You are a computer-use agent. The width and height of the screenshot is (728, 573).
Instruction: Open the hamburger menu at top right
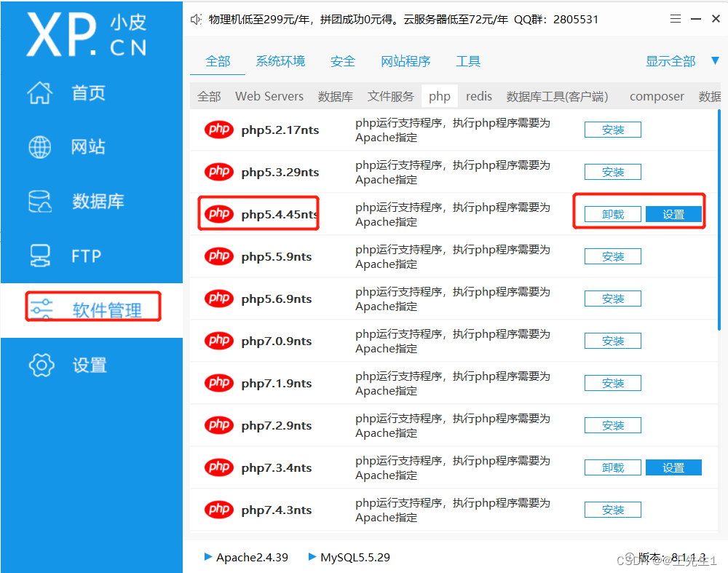pos(675,19)
